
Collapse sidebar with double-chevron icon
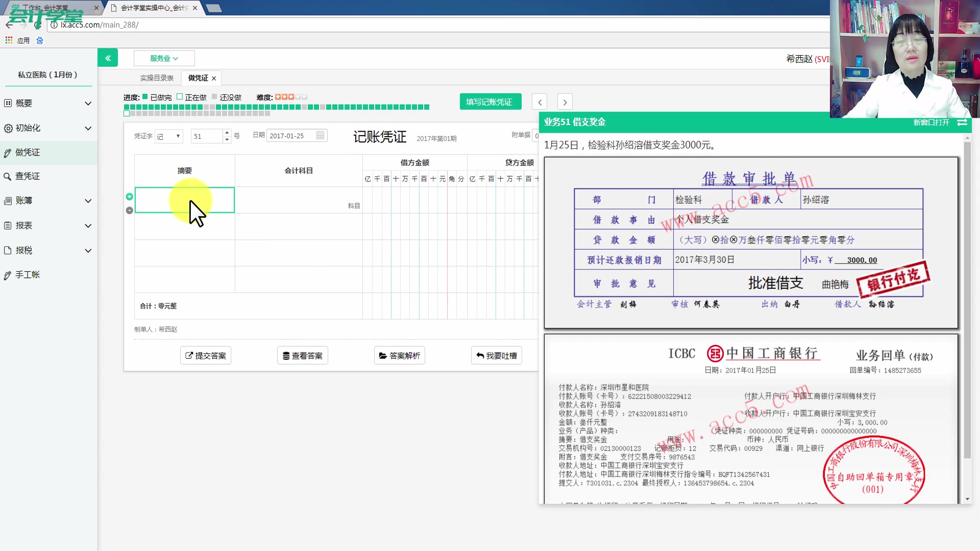point(108,58)
